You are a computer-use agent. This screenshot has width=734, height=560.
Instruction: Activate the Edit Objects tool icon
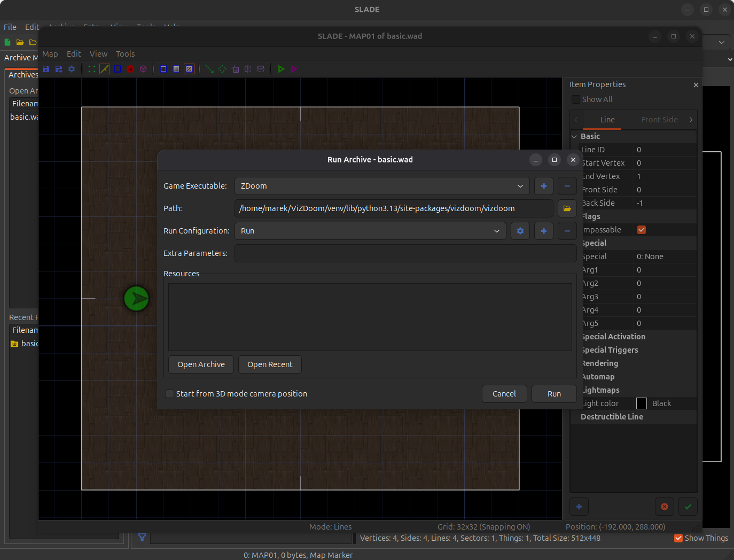click(x=235, y=69)
